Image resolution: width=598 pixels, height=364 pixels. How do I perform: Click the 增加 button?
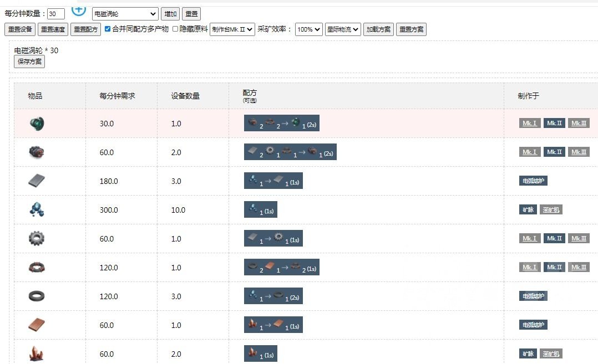(x=170, y=14)
